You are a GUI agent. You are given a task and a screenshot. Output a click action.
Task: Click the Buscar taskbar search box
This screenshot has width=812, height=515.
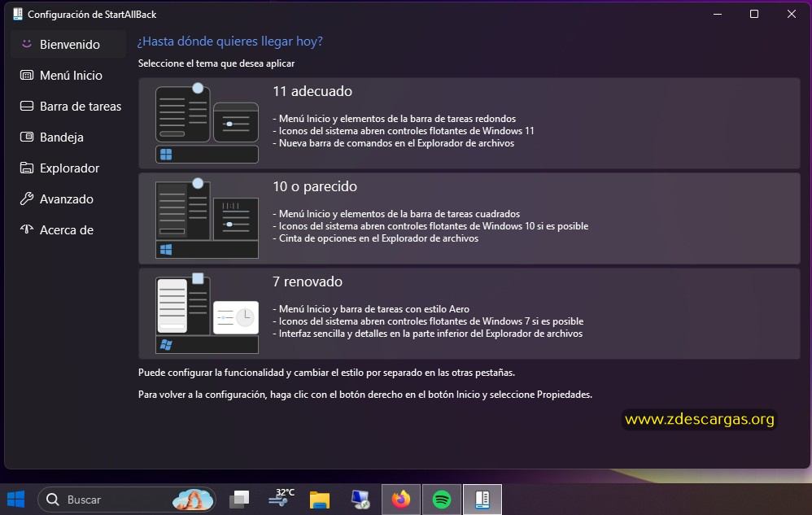[x=126, y=500]
